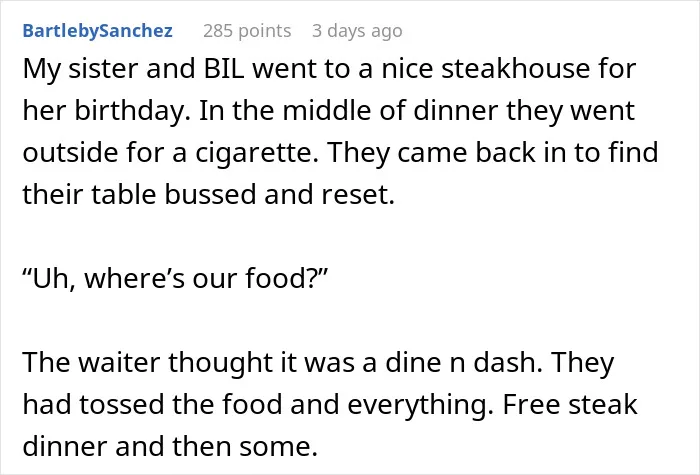Open the 3 days ago timestamp
This screenshot has width=700, height=475.
pyautogui.click(x=357, y=31)
